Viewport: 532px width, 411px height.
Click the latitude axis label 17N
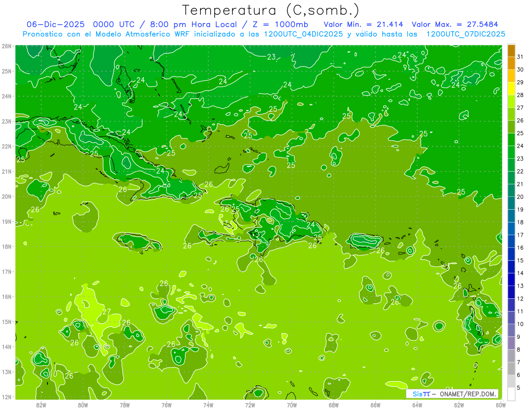tap(6, 272)
